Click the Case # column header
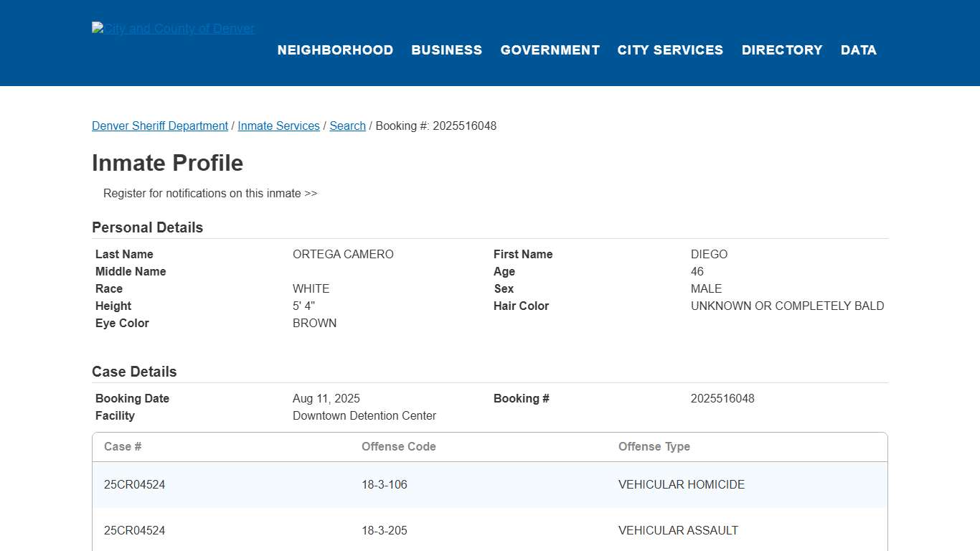The height and width of the screenshot is (551, 980). tap(123, 446)
